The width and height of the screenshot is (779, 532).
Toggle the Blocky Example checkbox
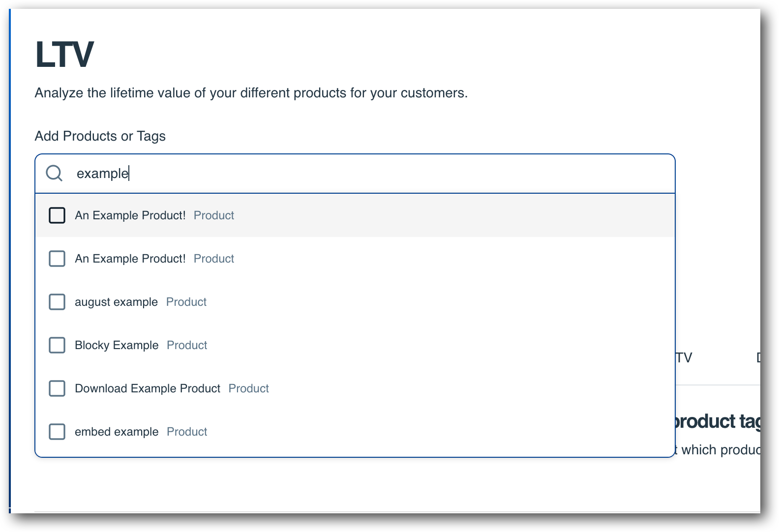pos(57,345)
